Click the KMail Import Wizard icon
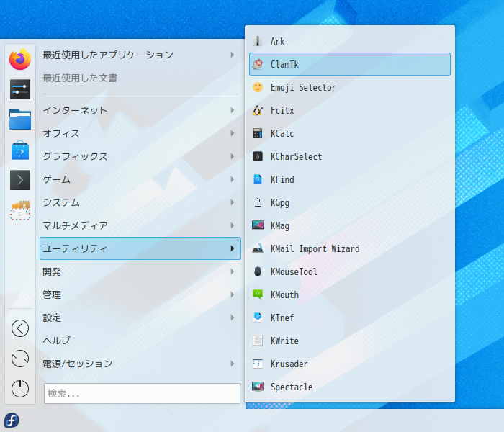This screenshot has height=432, width=504. (x=258, y=248)
